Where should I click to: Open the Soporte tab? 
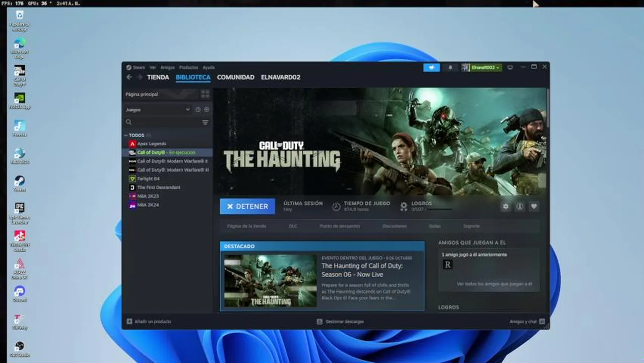(471, 226)
